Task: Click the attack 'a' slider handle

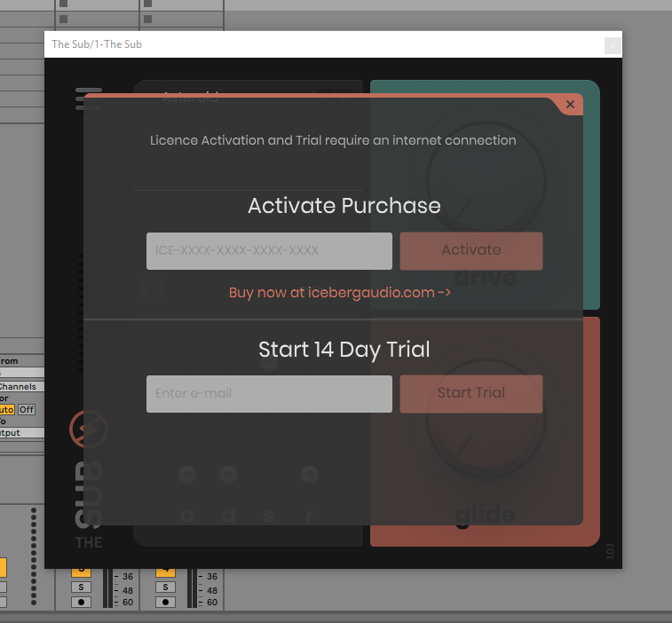Action: (x=187, y=474)
